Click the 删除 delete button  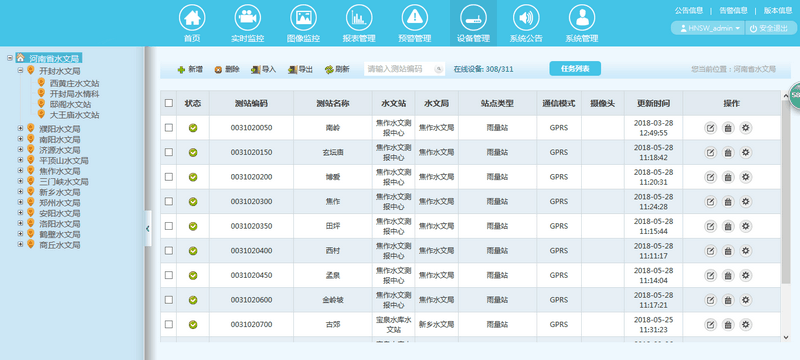(x=227, y=69)
